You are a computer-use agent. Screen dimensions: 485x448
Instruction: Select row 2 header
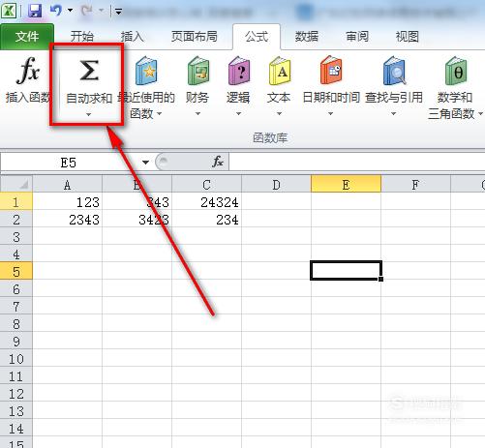click(16, 220)
